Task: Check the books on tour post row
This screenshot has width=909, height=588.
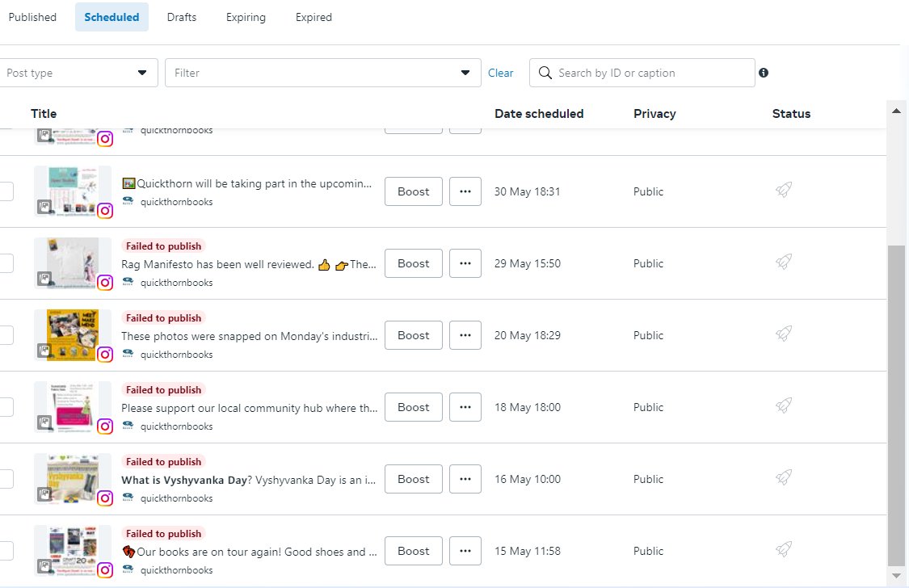Action: [6, 550]
